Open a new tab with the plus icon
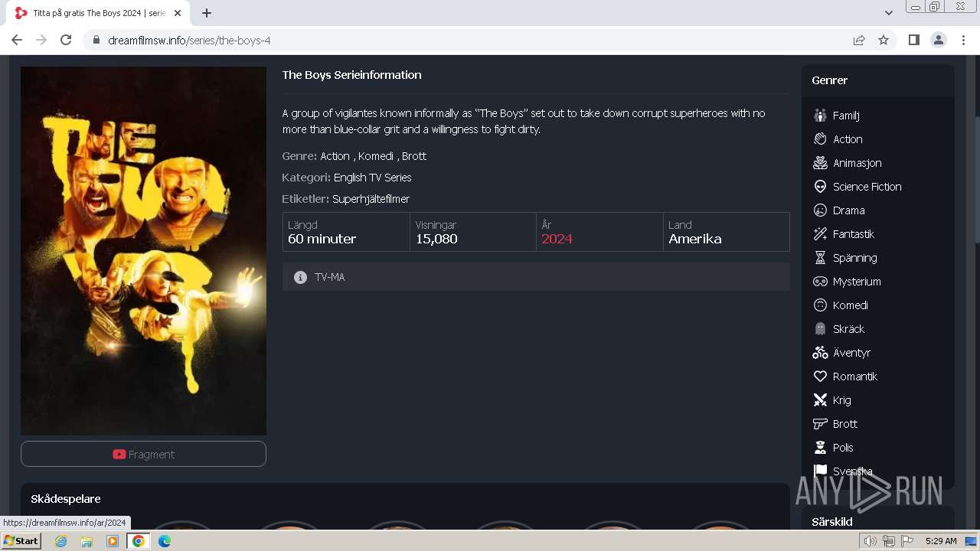Viewport: 980px width, 551px height. pyautogui.click(x=207, y=13)
